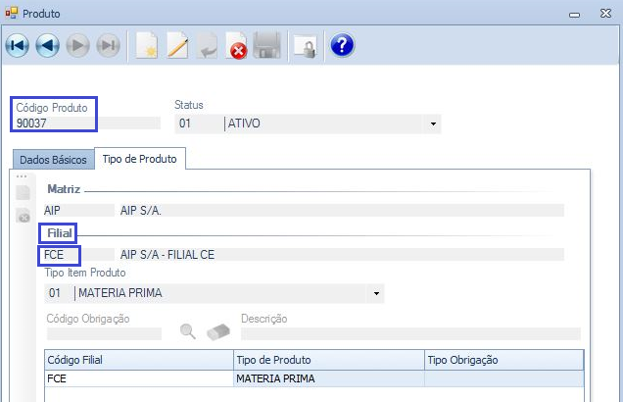Click the Matriz name field AIP S/A.

[x=342, y=210]
